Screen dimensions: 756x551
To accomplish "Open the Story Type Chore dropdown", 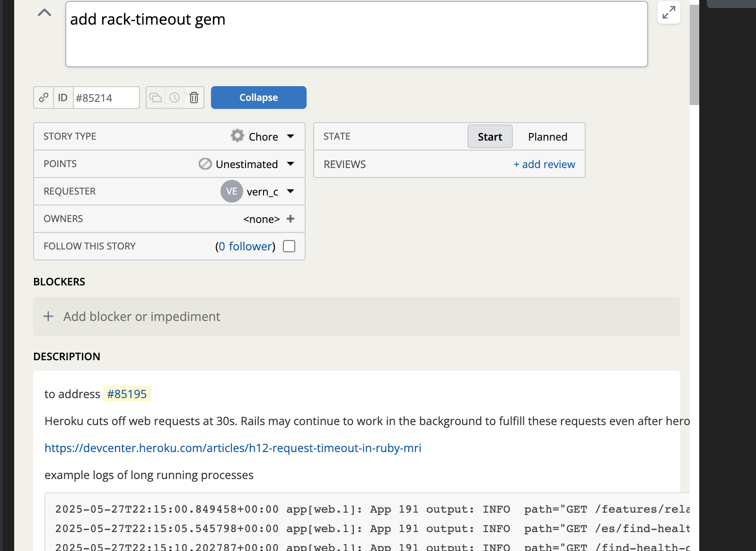I will click(263, 136).
